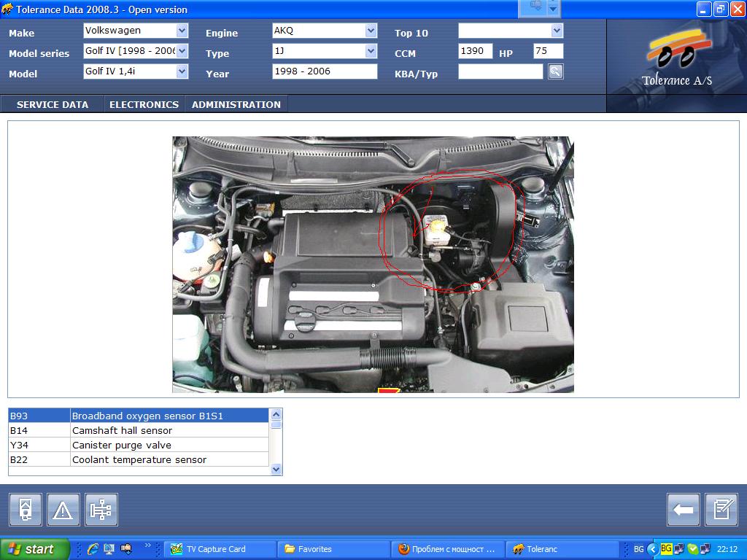Screen dimensions: 747x560
Task: Open Internet Explorer from quick launch
Action: (x=93, y=549)
